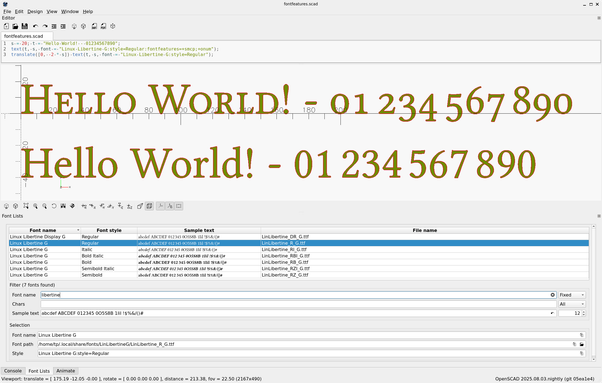Viewport: 602px width, 383px height.
Task: Click the empty Chars filter field
Action: point(298,304)
